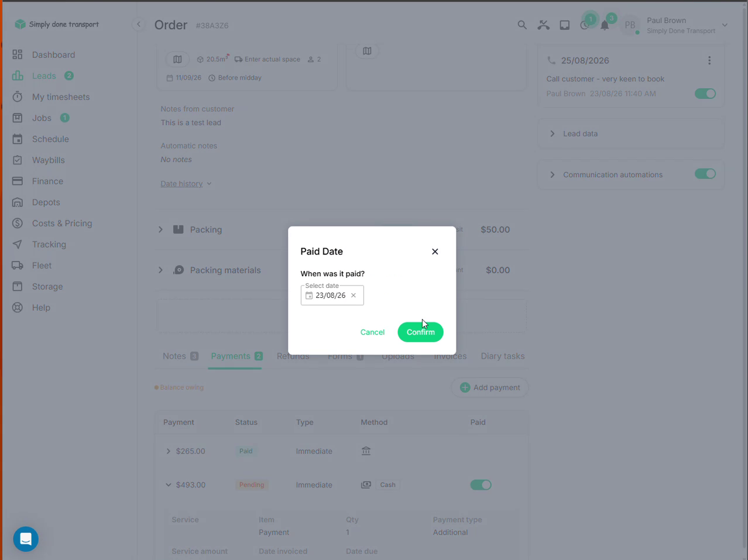This screenshot has height=560, width=748.
Task: Open Paul Brown account dropdown arrow
Action: pyautogui.click(x=725, y=25)
